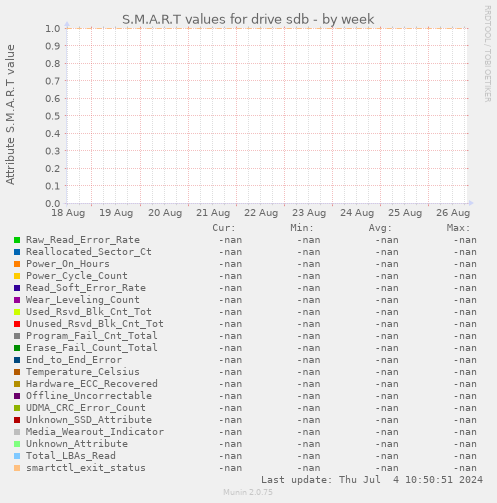Select the Unknown_Attribute legend label
Screen dimensions: 497x503
(77, 444)
